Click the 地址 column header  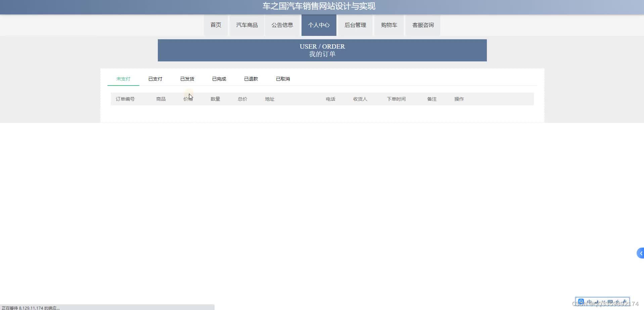click(x=270, y=99)
